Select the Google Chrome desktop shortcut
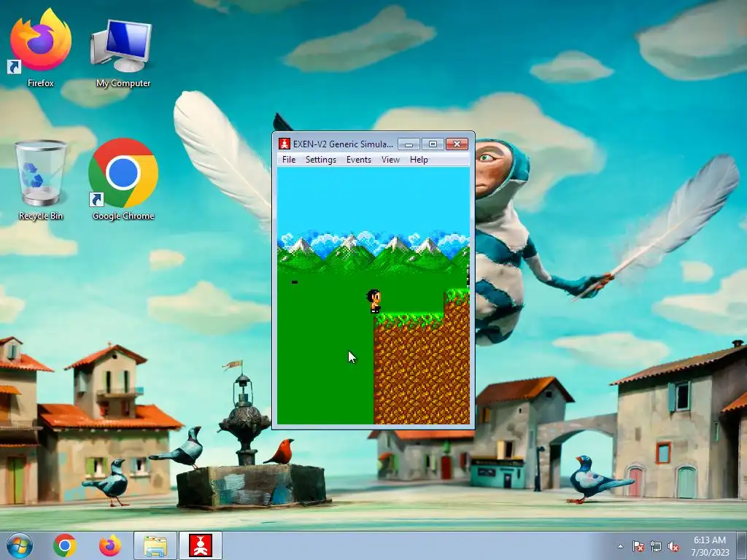The height and width of the screenshot is (560, 747). coord(123,180)
